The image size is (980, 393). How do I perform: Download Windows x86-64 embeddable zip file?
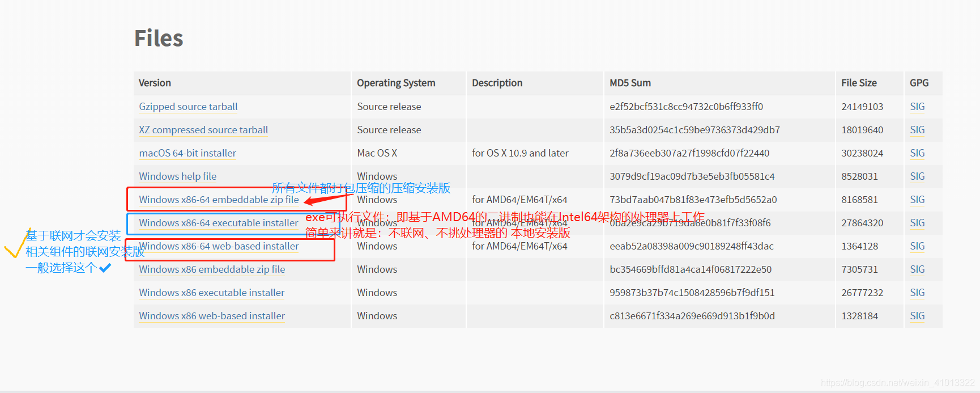point(219,200)
